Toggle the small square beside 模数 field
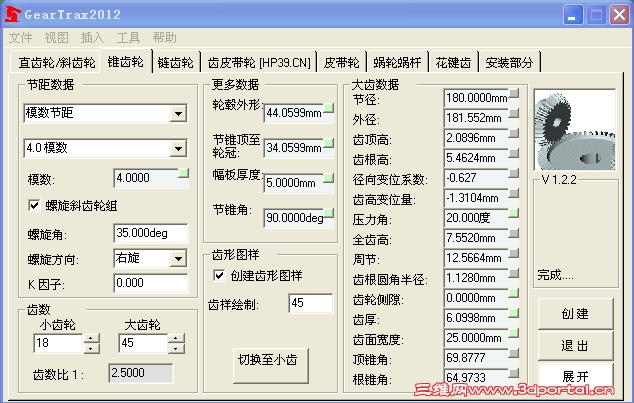Screen dimensions: 634x403 184,173
